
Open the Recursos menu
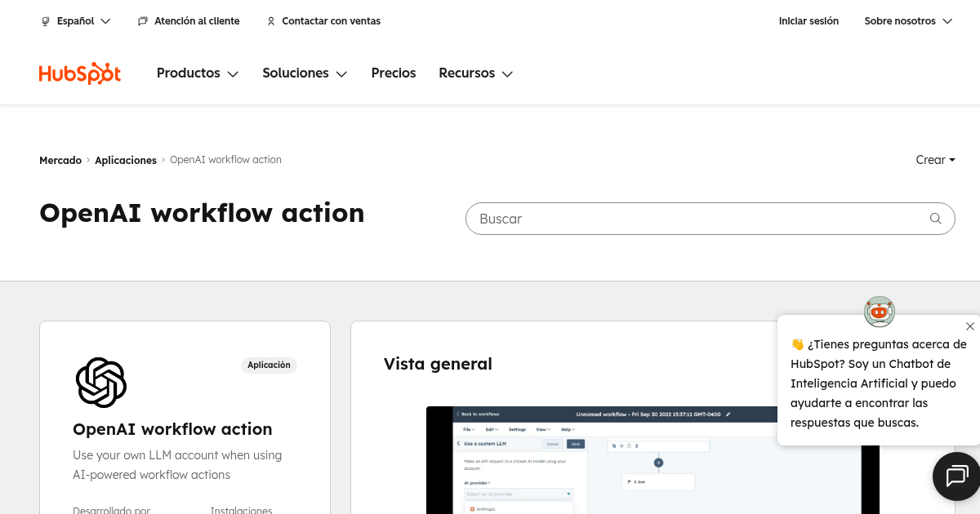coord(476,73)
